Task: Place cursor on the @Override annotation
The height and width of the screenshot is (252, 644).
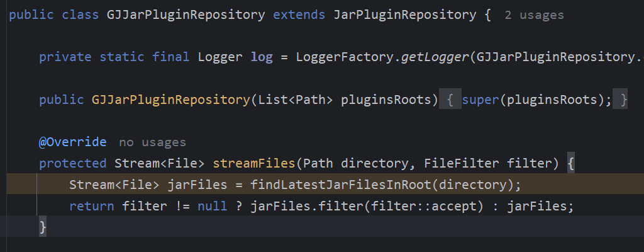Action: coord(73,142)
